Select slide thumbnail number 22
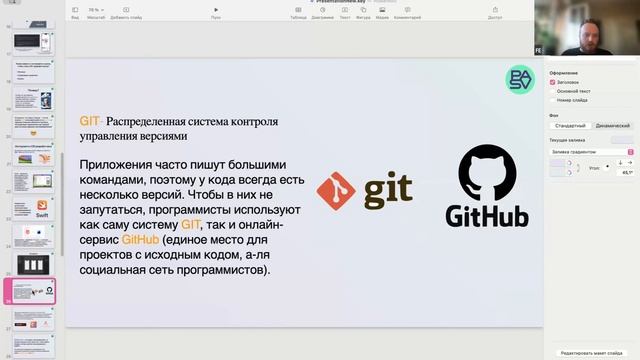 (33, 181)
